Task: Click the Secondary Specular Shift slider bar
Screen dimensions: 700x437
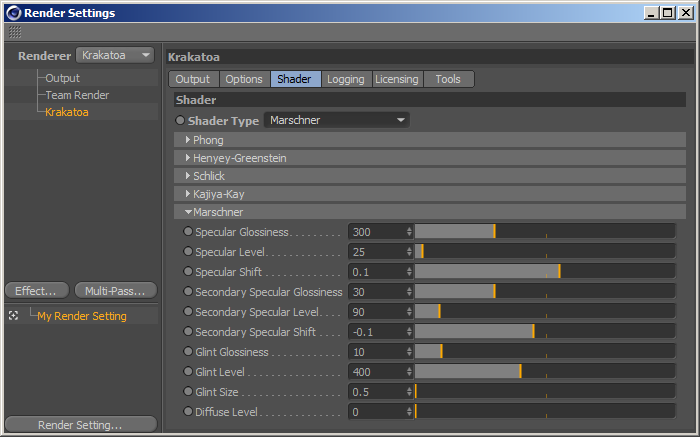Action: pyautogui.click(x=545, y=332)
